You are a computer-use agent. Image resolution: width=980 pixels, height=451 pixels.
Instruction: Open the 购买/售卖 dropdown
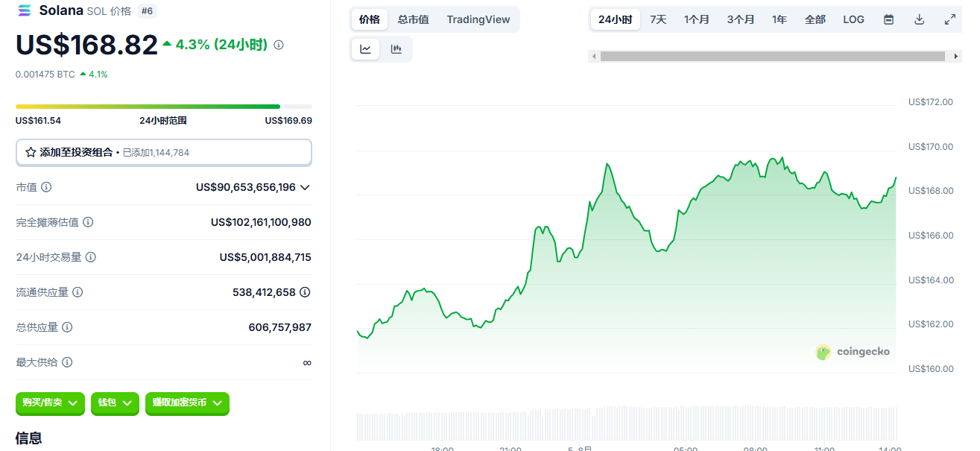click(x=50, y=403)
